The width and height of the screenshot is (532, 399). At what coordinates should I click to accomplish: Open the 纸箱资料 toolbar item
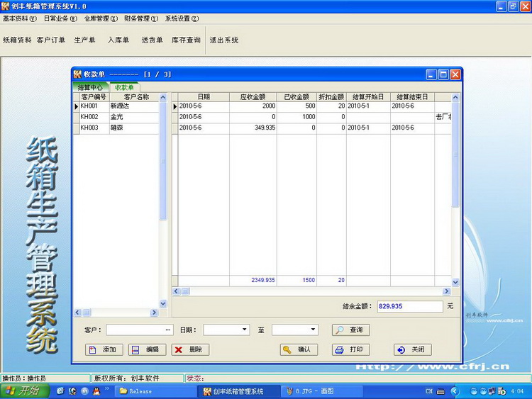[17, 40]
